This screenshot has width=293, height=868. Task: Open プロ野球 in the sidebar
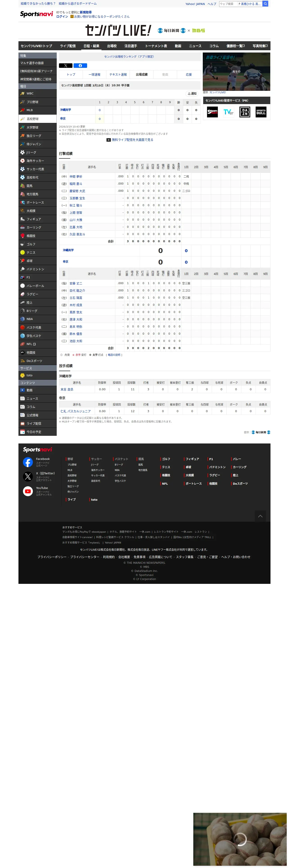pyautogui.click(x=37, y=102)
